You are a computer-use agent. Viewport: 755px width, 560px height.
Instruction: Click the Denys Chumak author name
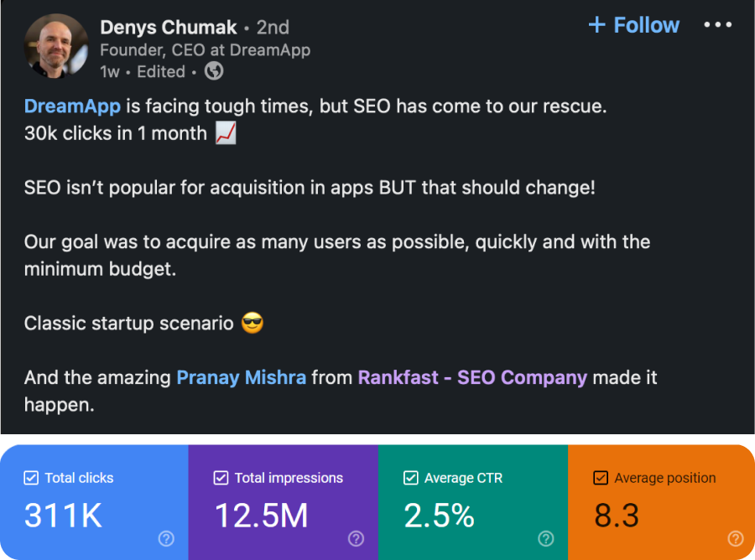[168, 28]
